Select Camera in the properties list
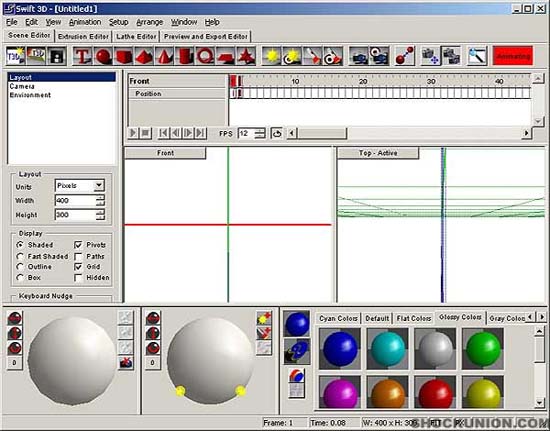550x431 pixels. [x=62, y=86]
